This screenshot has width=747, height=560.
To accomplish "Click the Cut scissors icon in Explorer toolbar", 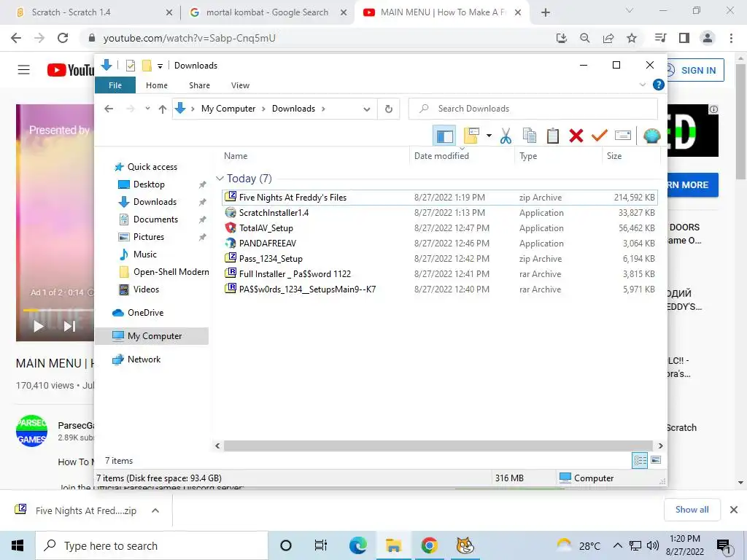I will click(x=506, y=136).
